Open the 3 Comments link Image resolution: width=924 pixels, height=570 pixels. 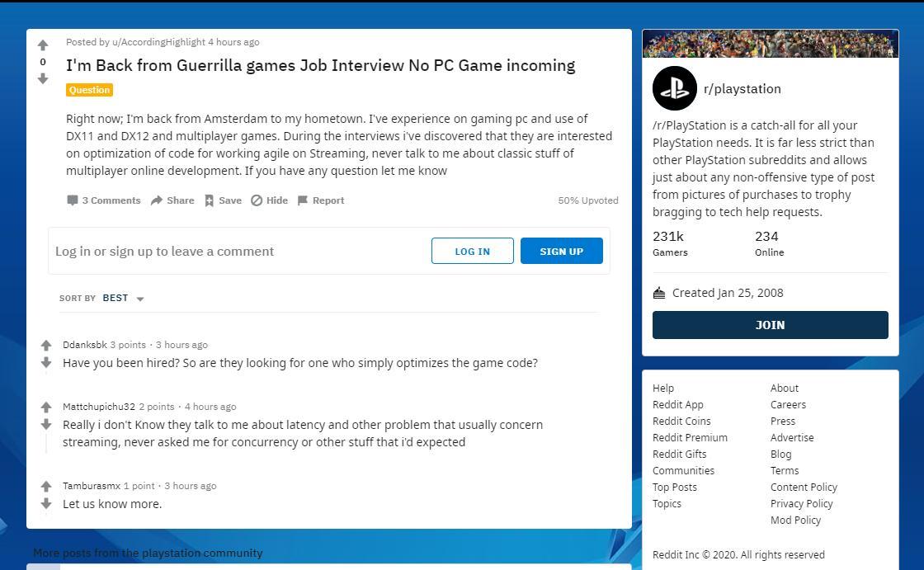tap(104, 200)
